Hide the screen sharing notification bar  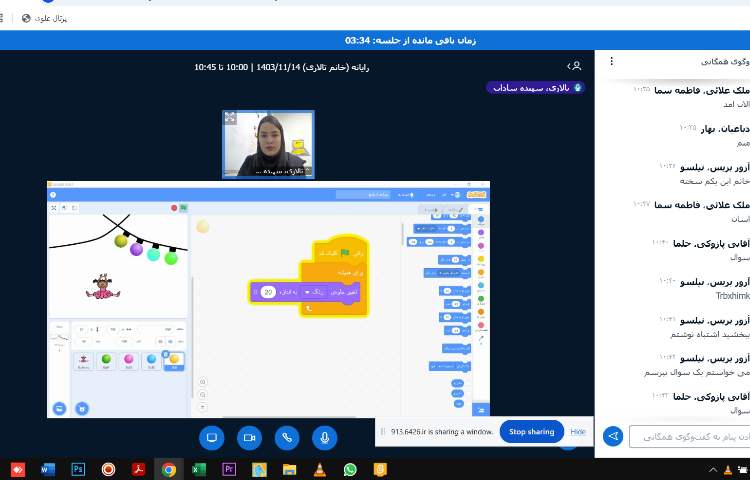pyautogui.click(x=578, y=432)
